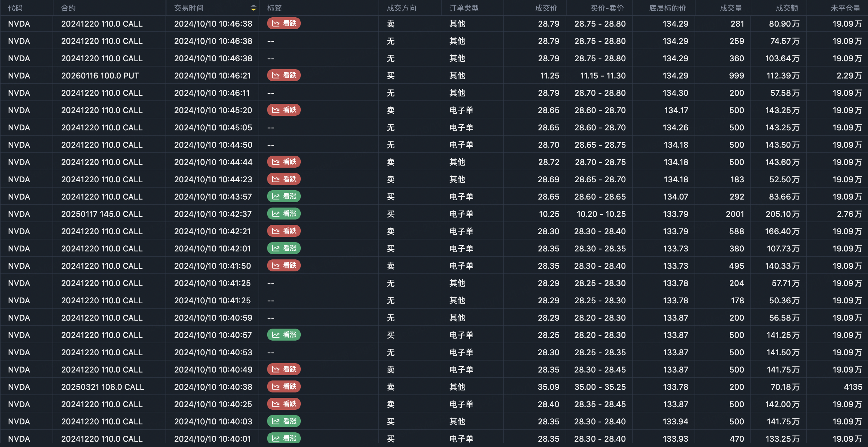The height and width of the screenshot is (447, 868).
Task: Sort by the 成交量 column header
Action: click(731, 8)
